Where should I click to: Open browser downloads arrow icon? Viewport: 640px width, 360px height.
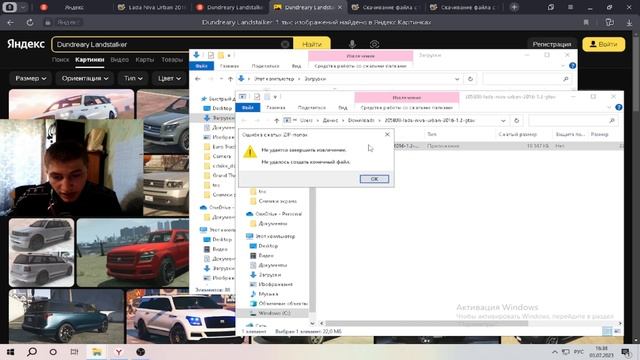pyautogui.click(x=629, y=22)
